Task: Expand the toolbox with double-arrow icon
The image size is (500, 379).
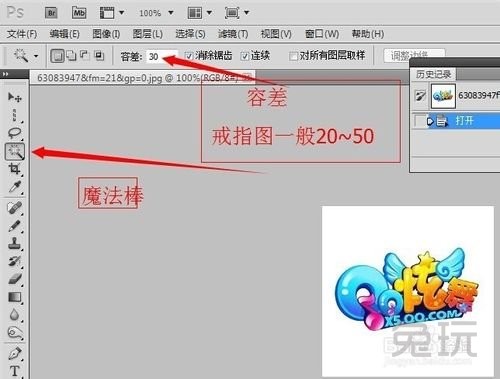Action: [x=6, y=74]
